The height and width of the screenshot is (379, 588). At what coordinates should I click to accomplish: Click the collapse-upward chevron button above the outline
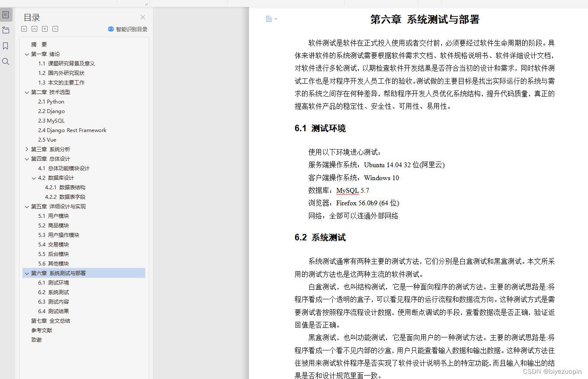click(34, 29)
